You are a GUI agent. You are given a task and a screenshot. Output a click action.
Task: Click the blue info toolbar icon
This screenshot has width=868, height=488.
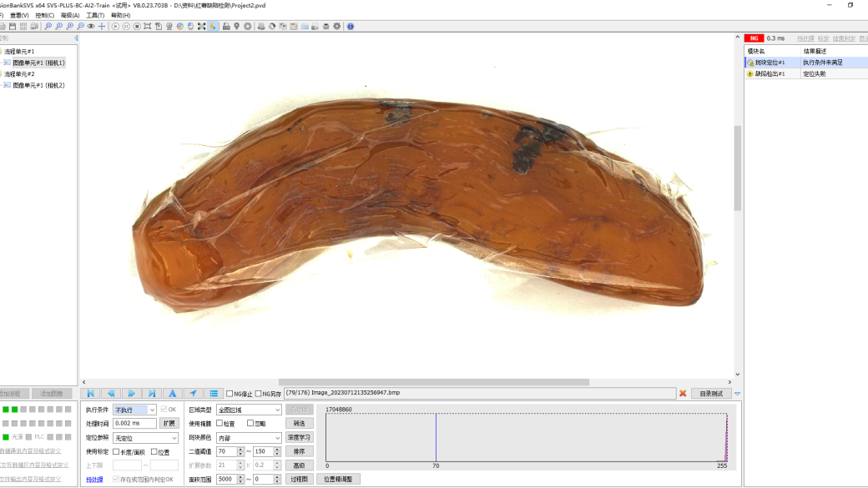(351, 26)
